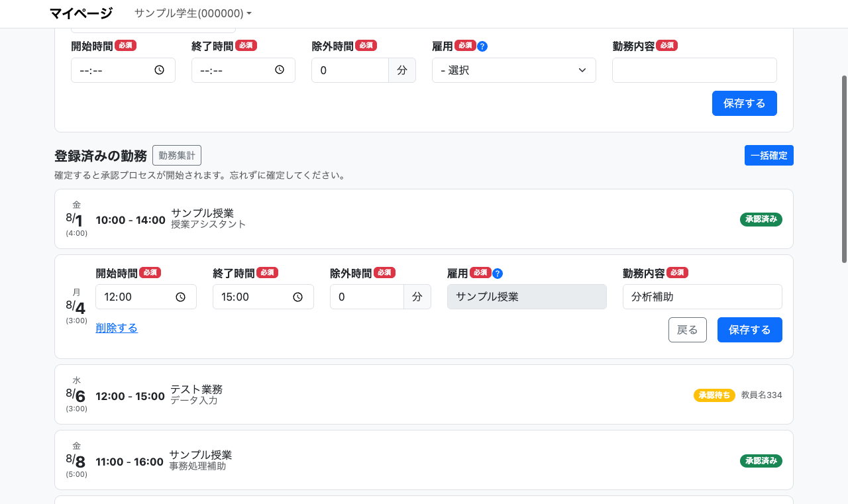Focus top empty 勤務内容 input

pyautogui.click(x=694, y=70)
